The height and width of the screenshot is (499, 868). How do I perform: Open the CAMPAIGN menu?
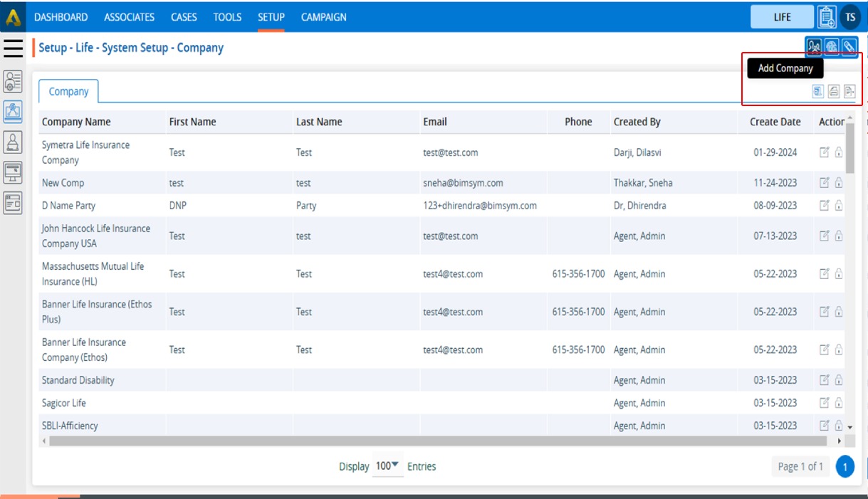323,17
